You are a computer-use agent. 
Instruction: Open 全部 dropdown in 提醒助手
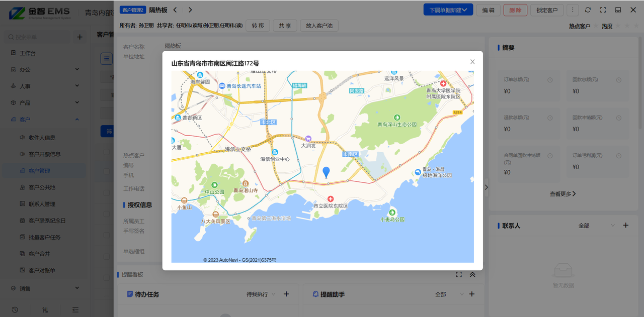(450, 294)
